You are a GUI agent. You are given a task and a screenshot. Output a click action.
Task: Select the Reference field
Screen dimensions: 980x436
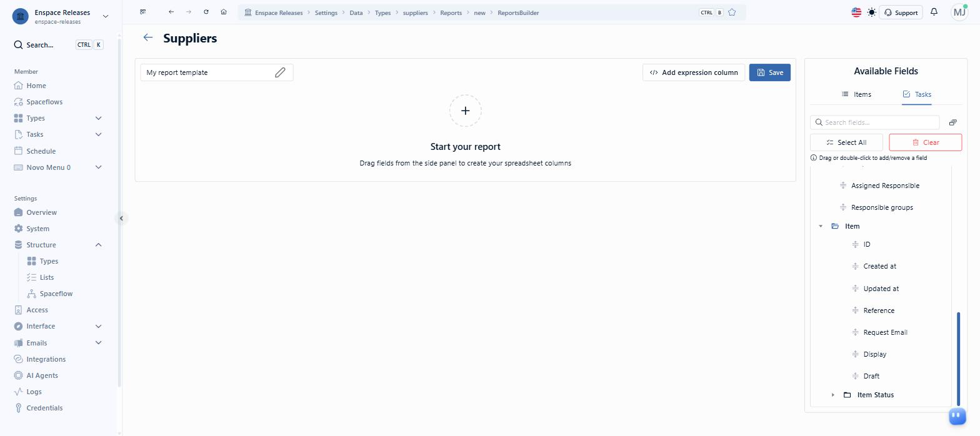879,310
